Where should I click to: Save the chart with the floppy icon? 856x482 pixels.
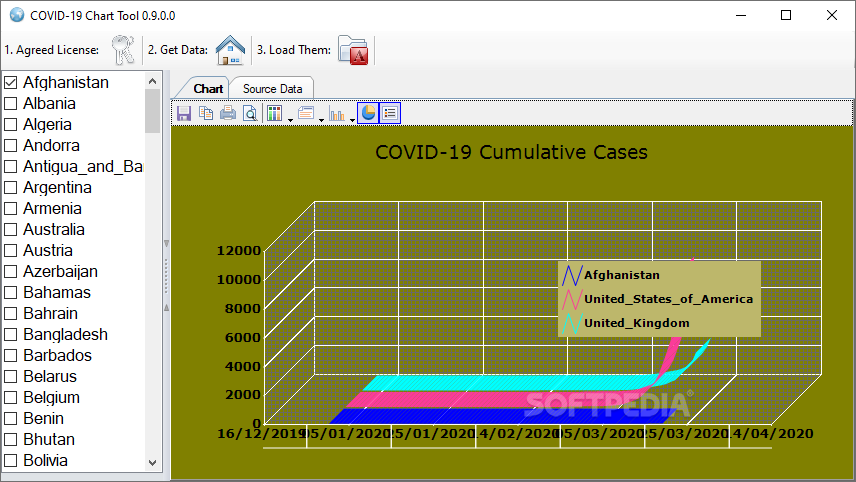[184, 113]
